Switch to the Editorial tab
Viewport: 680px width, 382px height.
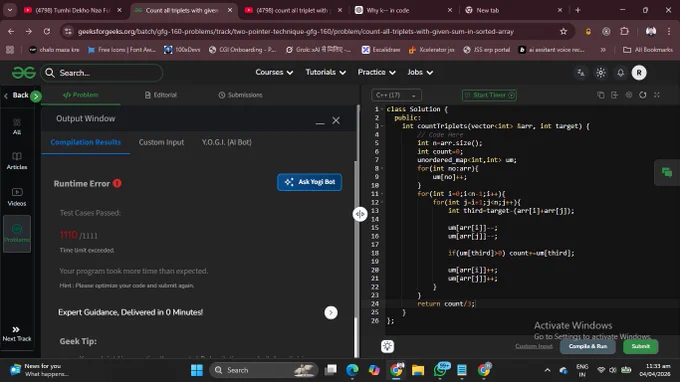coord(160,95)
